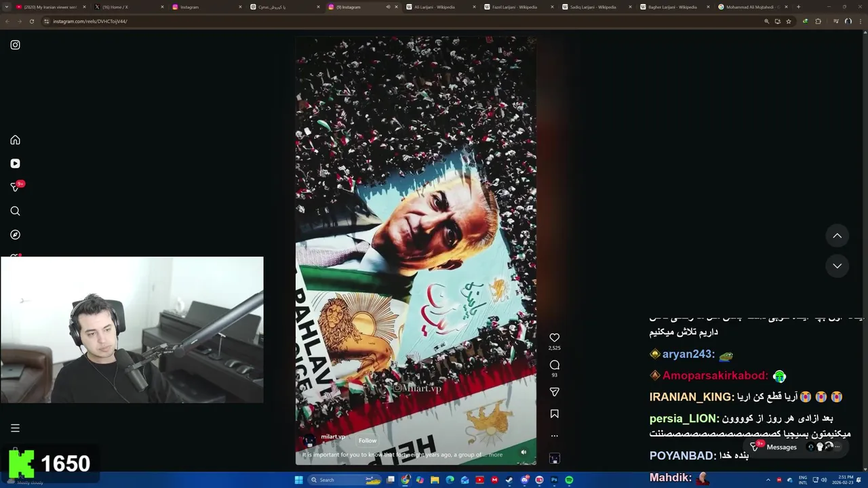868x488 pixels.
Task: Open Photoshop from the taskbar
Action: click(554, 480)
